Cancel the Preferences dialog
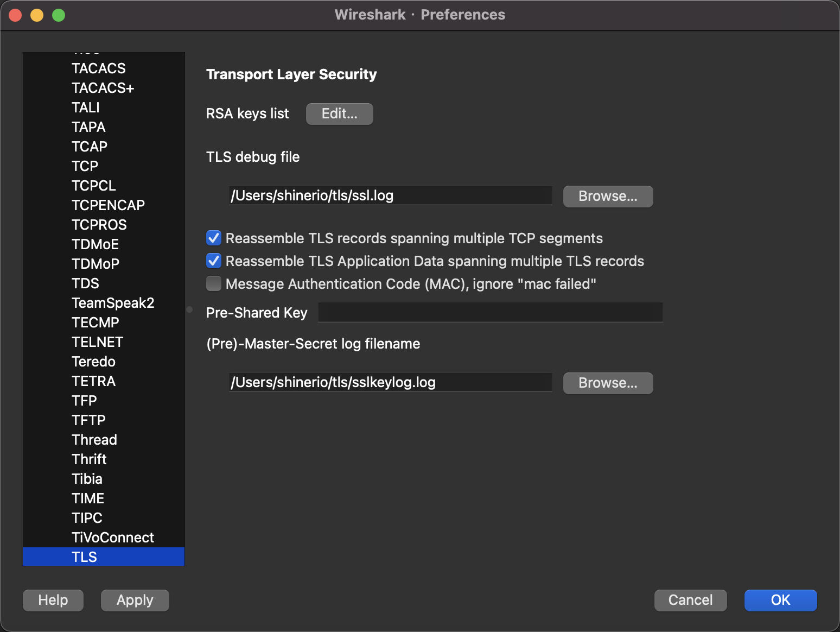Screen dimensions: 840x632 pos(690,601)
